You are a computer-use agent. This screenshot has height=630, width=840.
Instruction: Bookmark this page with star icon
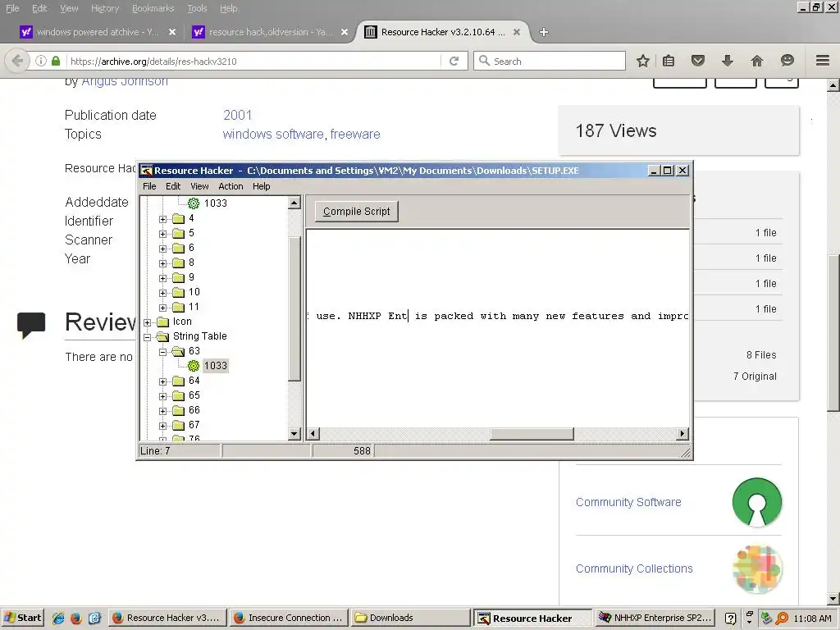[643, 61]
